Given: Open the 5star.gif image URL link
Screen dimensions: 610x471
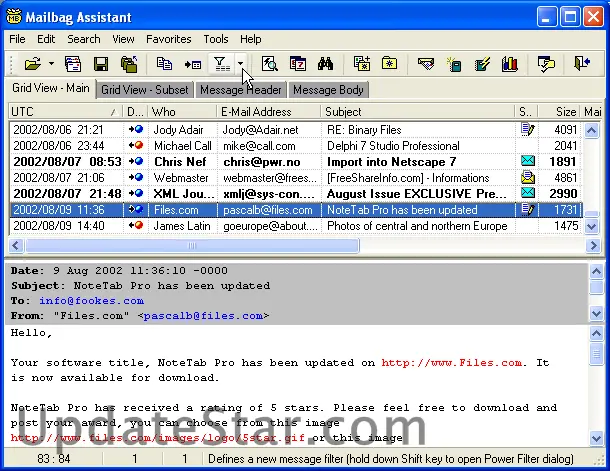Looking at the screenshot, I should [158, 438].
